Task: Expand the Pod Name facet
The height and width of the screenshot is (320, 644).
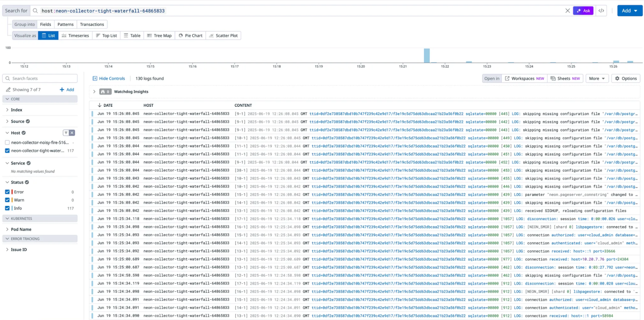Action: point(21,229)
